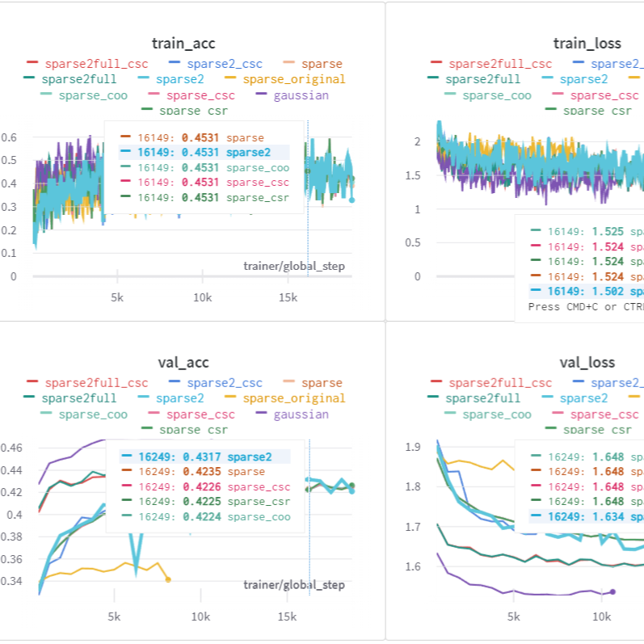Click purple line marker beside gaussian in val_acc
The image size is (644, 644).
(x=261, y=414)
